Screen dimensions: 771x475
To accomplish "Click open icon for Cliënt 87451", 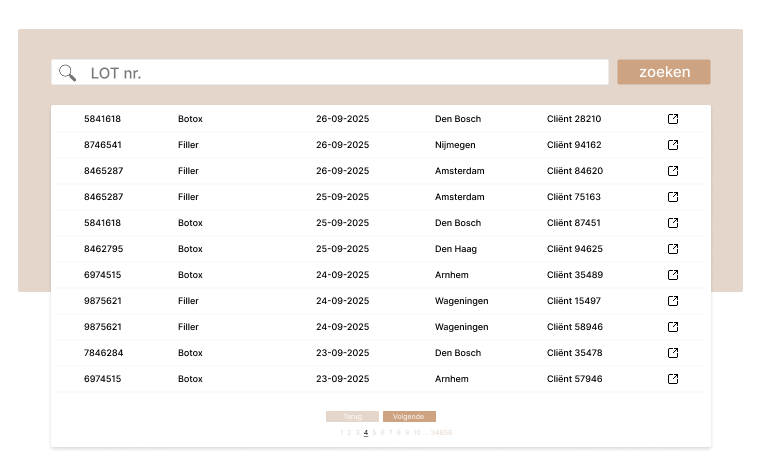I will [673, 223].
